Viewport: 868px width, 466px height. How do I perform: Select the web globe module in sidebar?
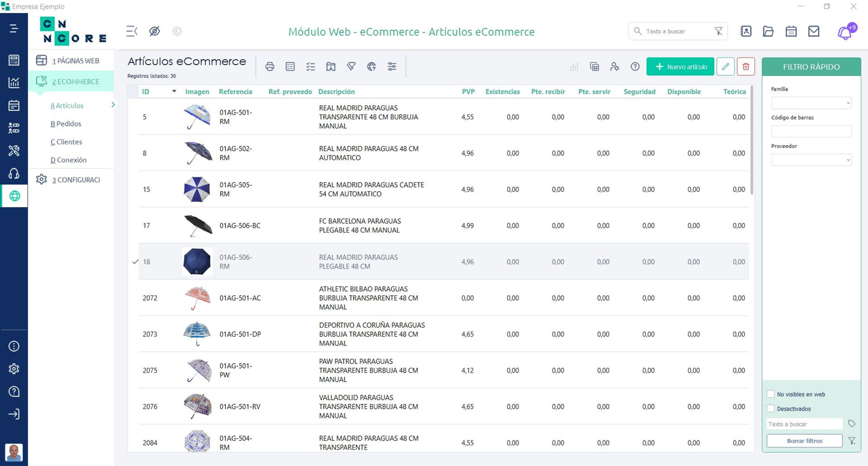pyautogui.click(x=14, y=196)
